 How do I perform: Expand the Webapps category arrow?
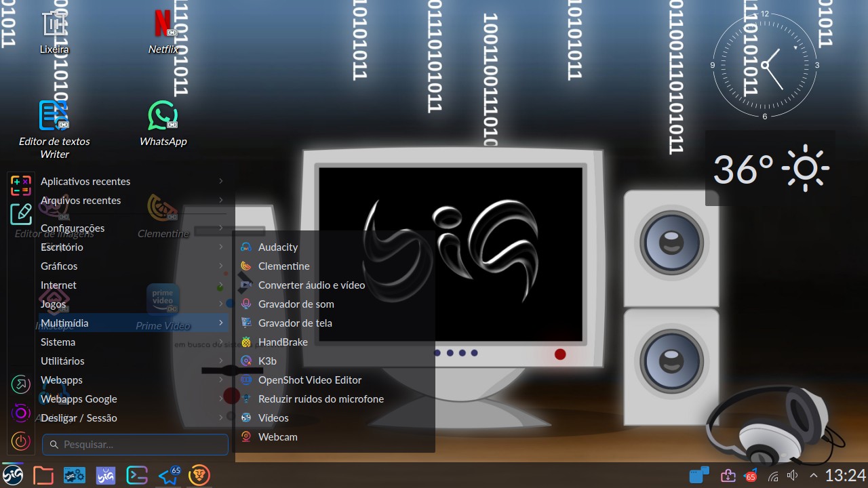(x=221, y=380)
